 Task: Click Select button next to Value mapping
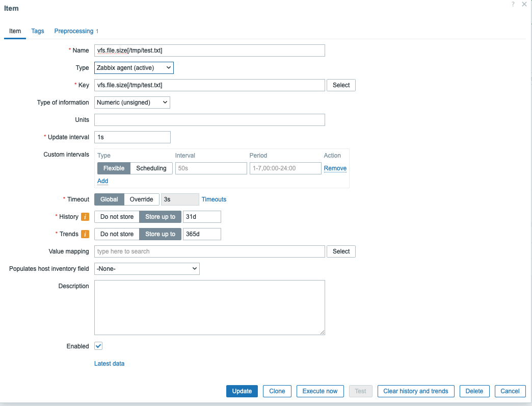tap(341, 251)
